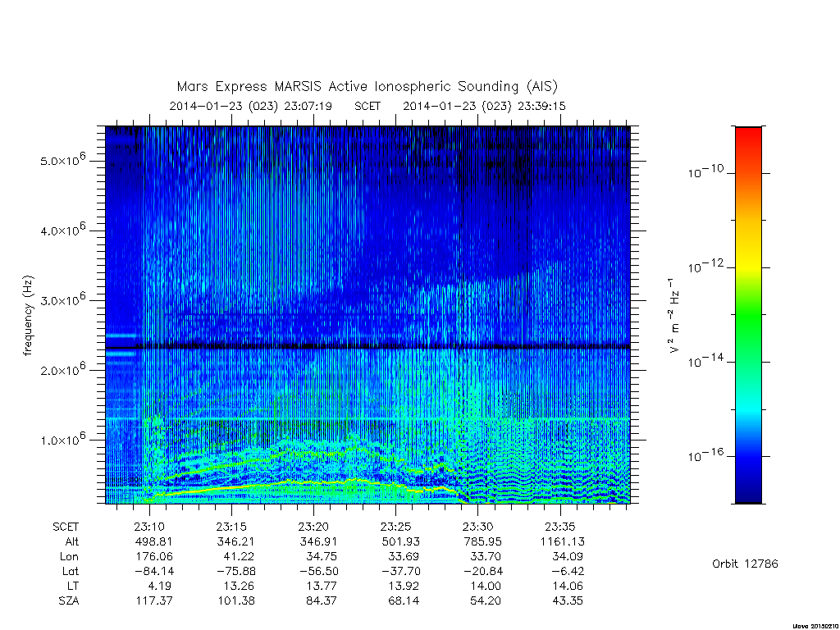Click the plot title mentioning MARSIS

click(x=367, y=87)
